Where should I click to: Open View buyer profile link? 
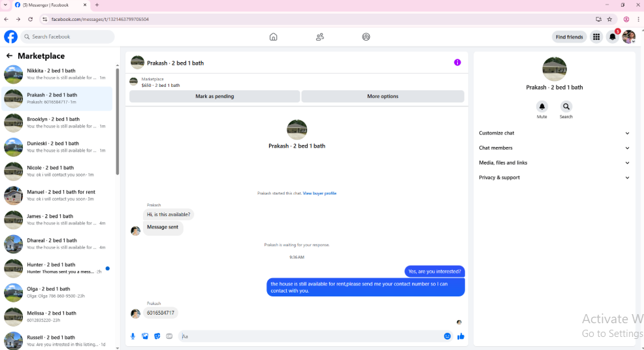pos(319,193)
